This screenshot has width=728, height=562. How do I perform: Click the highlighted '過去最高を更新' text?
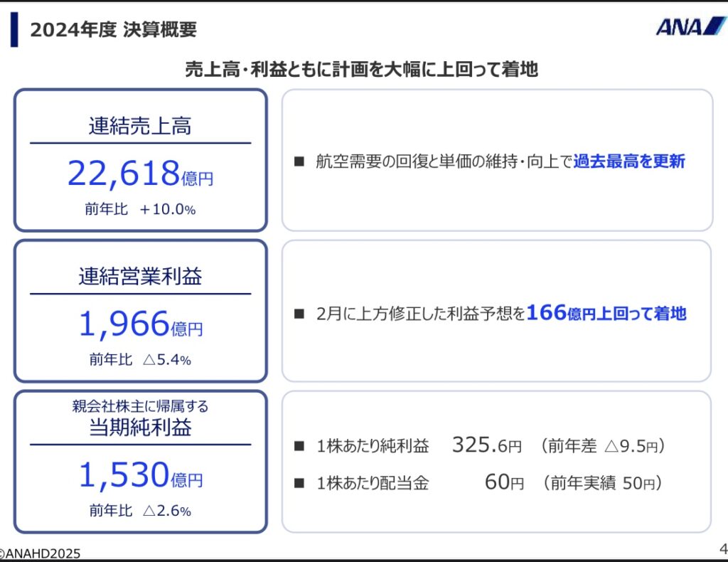coord(629,161)
